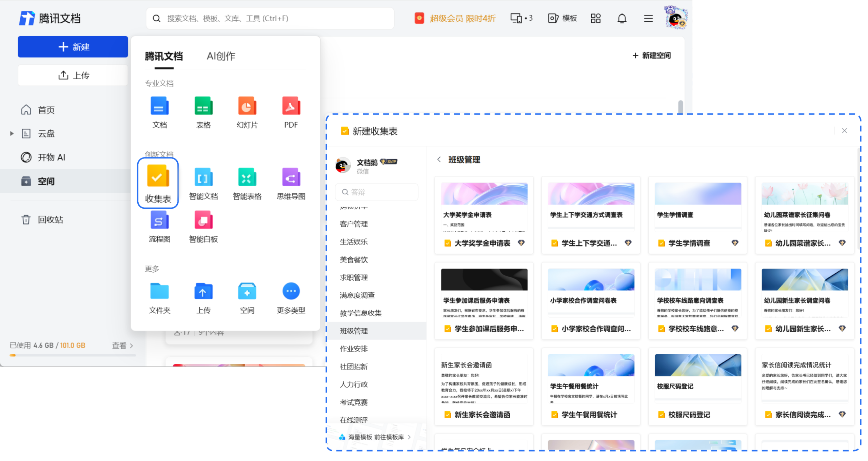This screenshot has height=461, width=868.
Task: Check the 学生学情调查 template checkbox
Action: [661, 243]
